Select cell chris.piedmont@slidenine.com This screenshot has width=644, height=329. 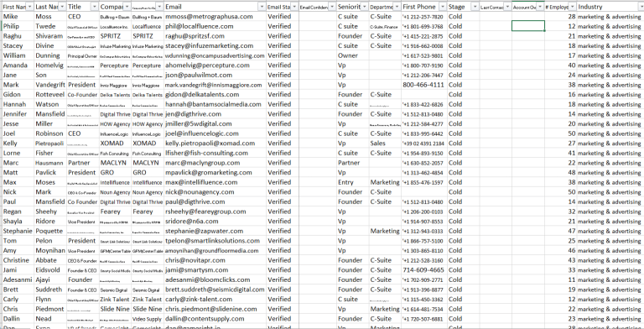(x=216, y=309)
